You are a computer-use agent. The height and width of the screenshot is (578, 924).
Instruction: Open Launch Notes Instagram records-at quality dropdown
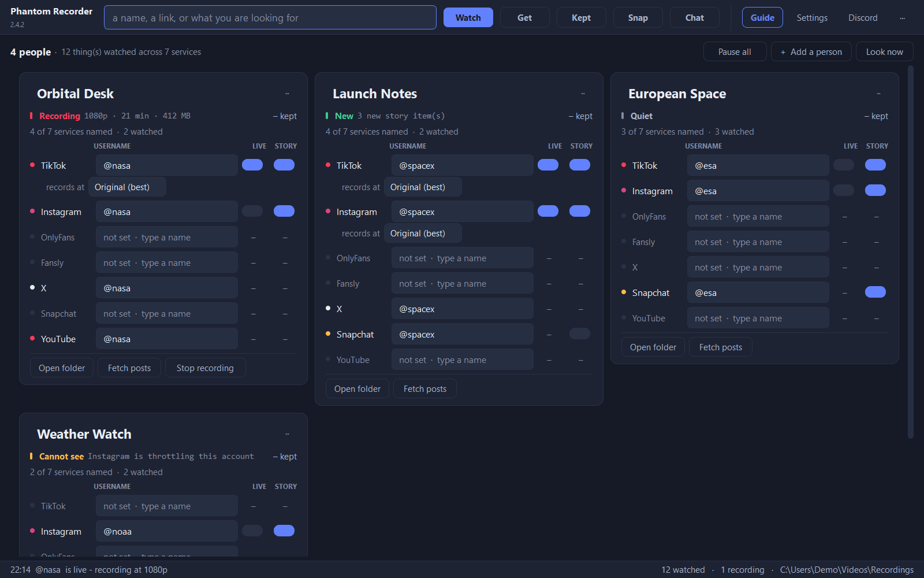pyautogui.click(x=423, y=234)
